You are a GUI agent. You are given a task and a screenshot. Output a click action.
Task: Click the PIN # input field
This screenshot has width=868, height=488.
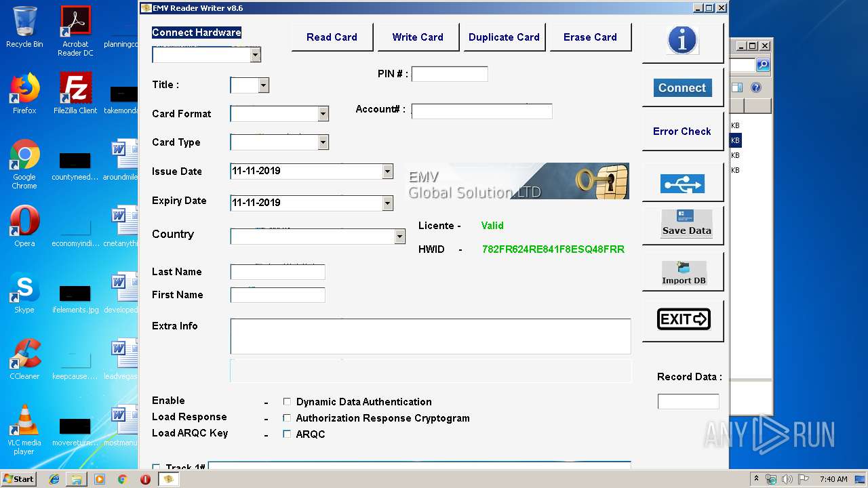coord(450,74)
